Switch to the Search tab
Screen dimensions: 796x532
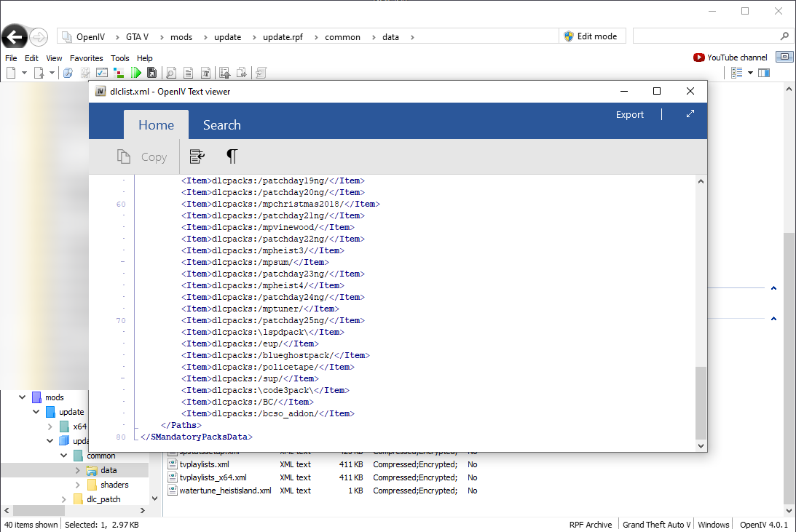pos(221,125)
